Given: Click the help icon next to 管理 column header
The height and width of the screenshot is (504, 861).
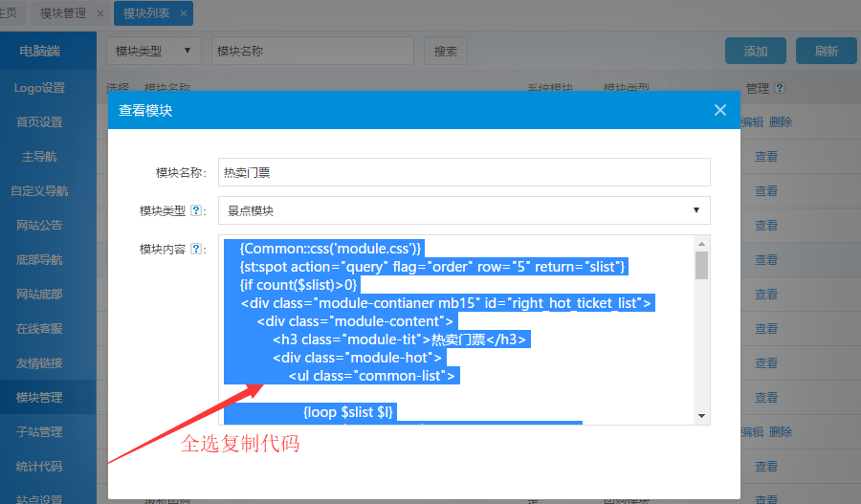Looking at the screenshot, I should [780, 88].
